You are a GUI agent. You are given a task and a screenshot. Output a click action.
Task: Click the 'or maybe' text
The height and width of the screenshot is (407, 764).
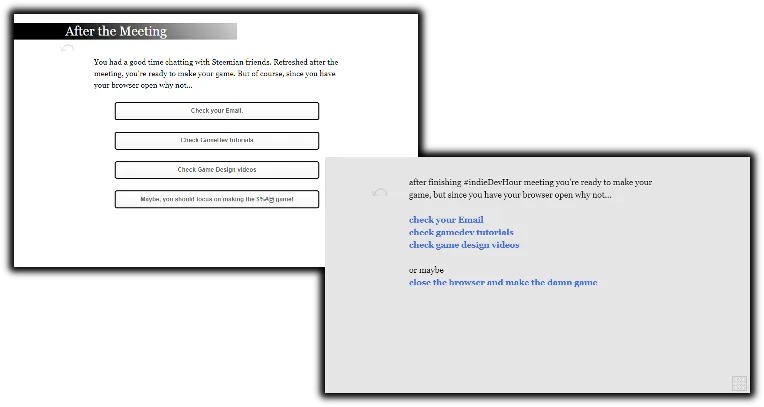click(x=426, y=270)
